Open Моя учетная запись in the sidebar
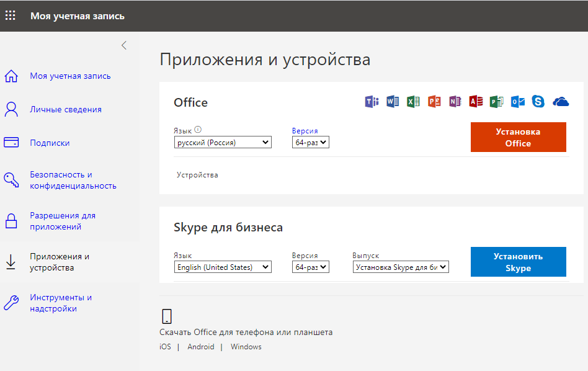Image resolution: width=588 pixels, height=371 pixels. (70, 76)
